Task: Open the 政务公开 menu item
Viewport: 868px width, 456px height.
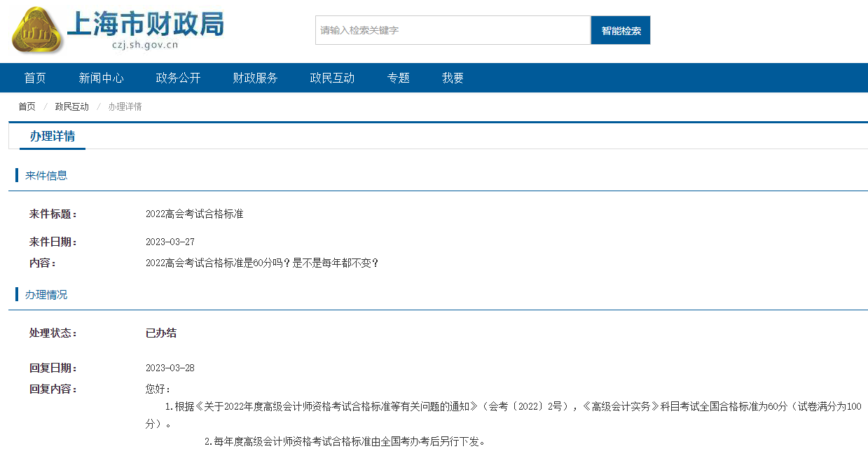Action: pos(178,78)
